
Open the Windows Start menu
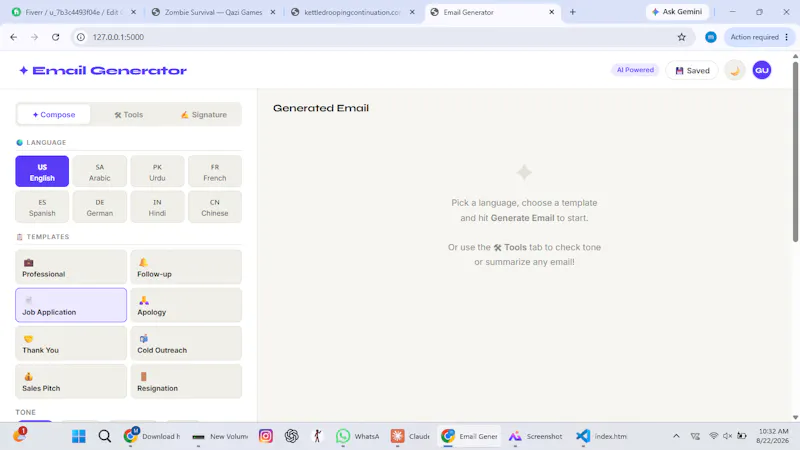click(79, 436)
